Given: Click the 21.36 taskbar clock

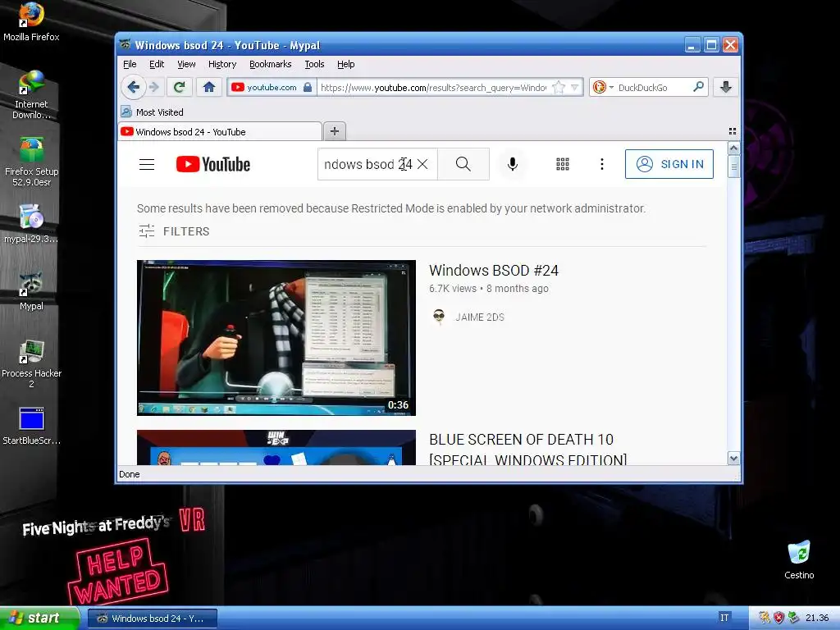Looking at the screenshot, I should [x=817, y=618].
